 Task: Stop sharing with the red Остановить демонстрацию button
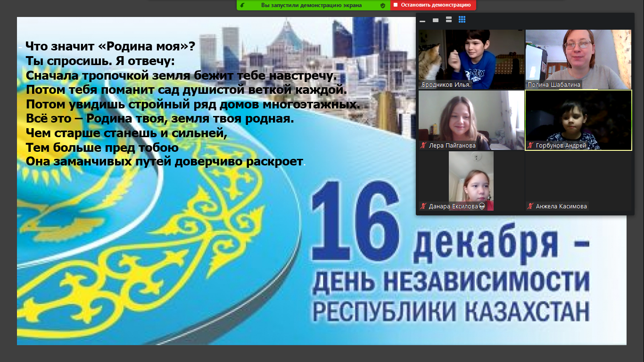click(433, 5)
